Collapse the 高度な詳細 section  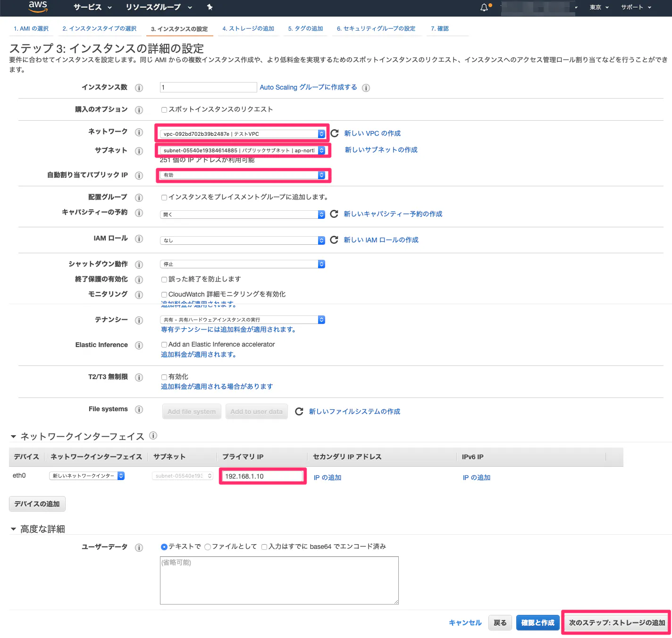tap(13, 529)
